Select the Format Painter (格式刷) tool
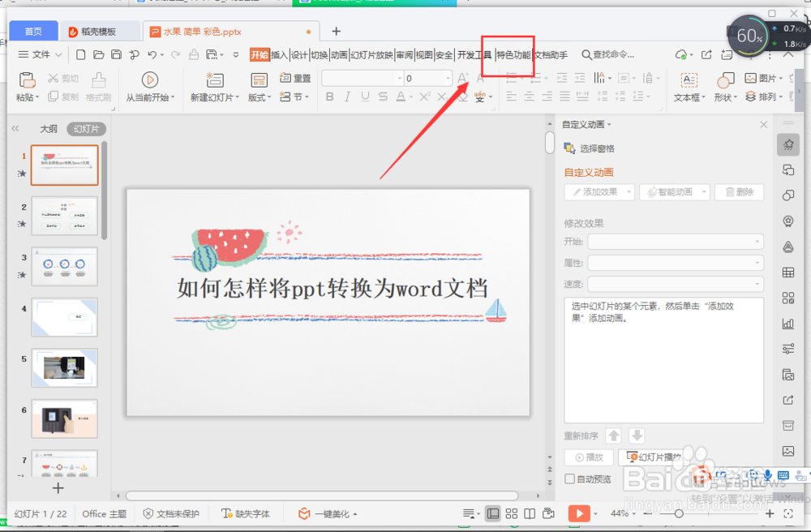811x532 pixels. pos(97,84)
